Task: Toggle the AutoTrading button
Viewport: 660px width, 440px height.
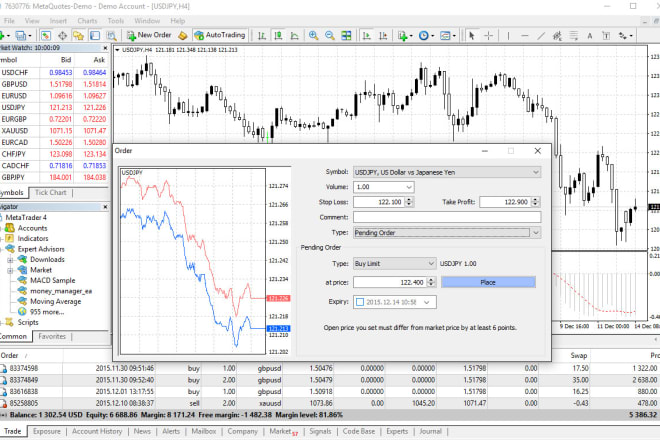Action: point(220,35)
